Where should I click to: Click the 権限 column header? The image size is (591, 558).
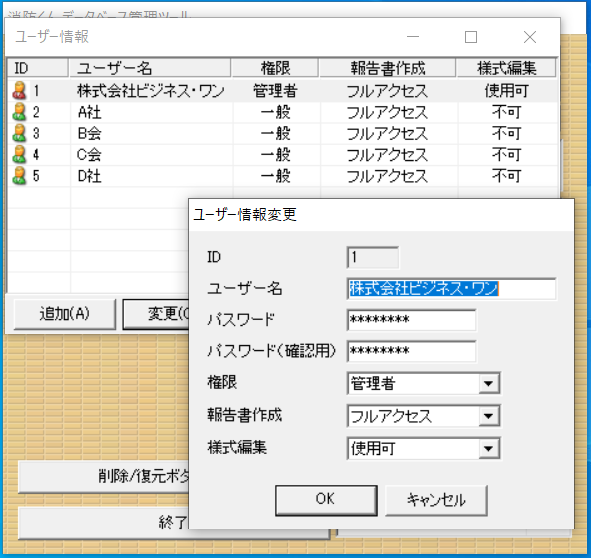275,68
